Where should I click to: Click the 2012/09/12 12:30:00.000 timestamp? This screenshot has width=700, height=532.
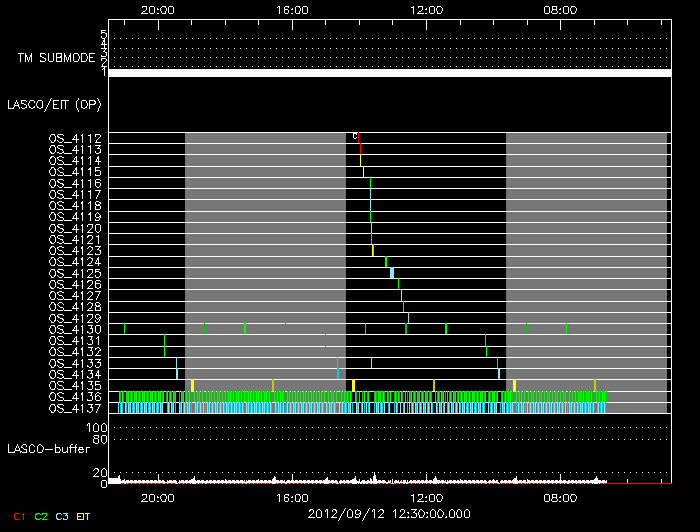pos(389,514)
